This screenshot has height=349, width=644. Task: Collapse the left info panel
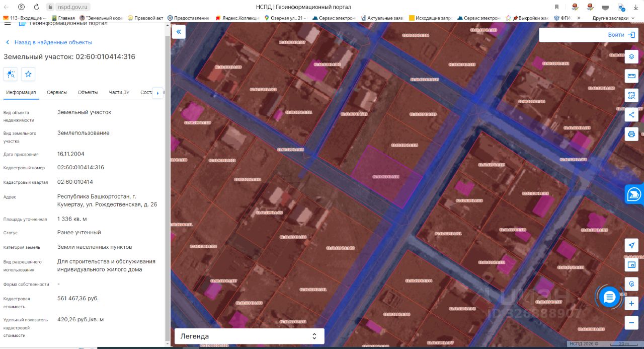pyautogui.click(x=179, y=32)
